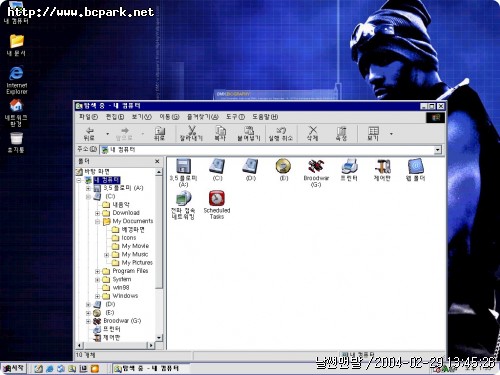
Task: Open the Recycle Bin (휴지통) desktop icon
Action: [x=16, y=142]
